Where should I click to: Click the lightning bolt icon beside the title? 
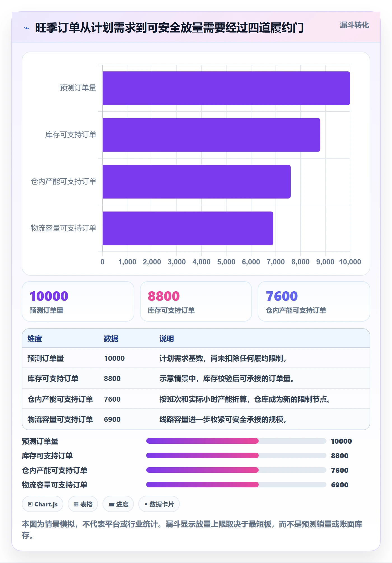pos(27,28)
